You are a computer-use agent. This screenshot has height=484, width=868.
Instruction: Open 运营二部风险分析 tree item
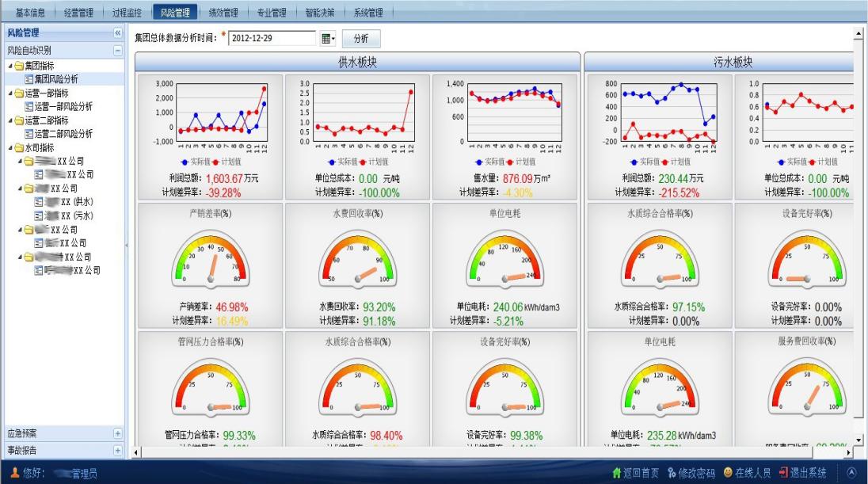point(63,134)
